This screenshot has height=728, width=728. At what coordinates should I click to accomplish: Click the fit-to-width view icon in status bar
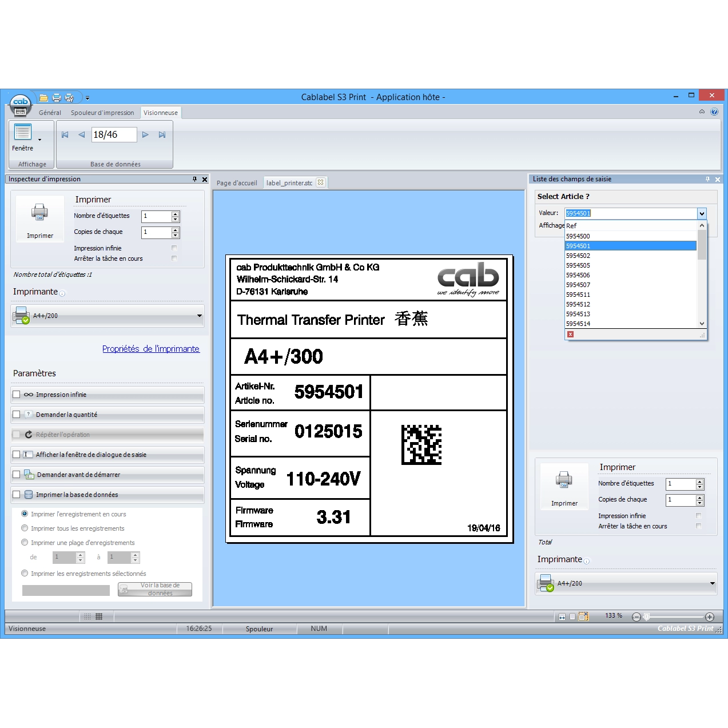[x=562, y=616]
